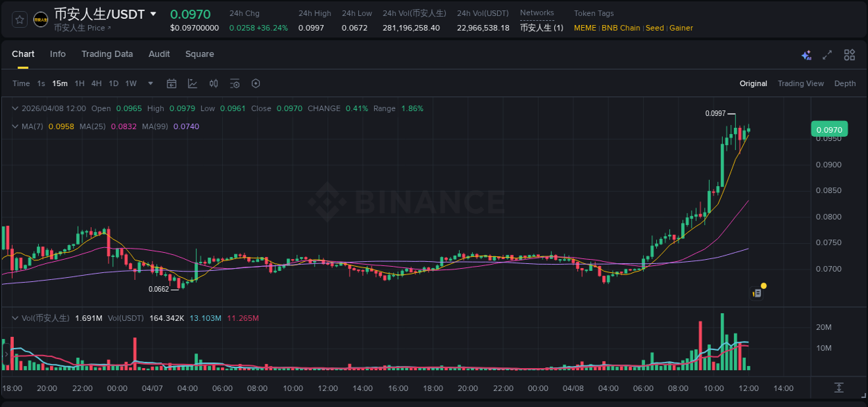Switch to the Trading Data tab
Viewport: 868px width, 407px height.
(107, 54)
